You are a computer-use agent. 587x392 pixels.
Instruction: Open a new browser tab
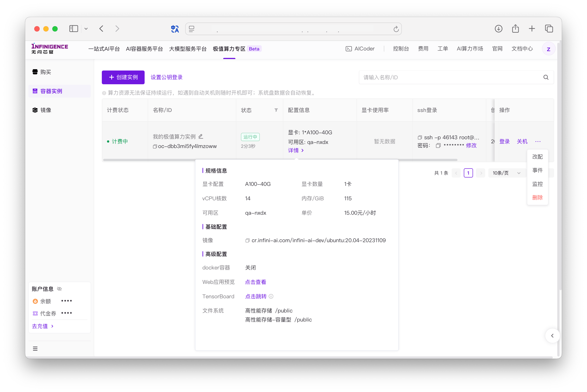[x=532, y=29]
